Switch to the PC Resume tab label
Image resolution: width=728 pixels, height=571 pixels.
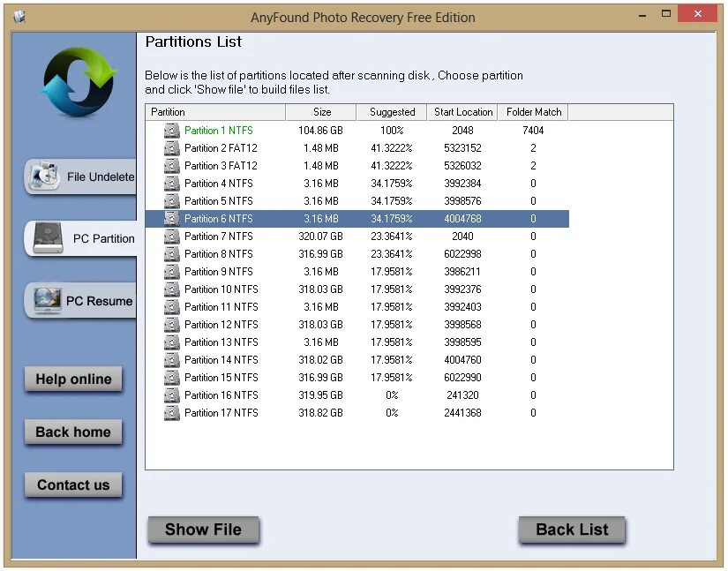[x=100, y=301]
